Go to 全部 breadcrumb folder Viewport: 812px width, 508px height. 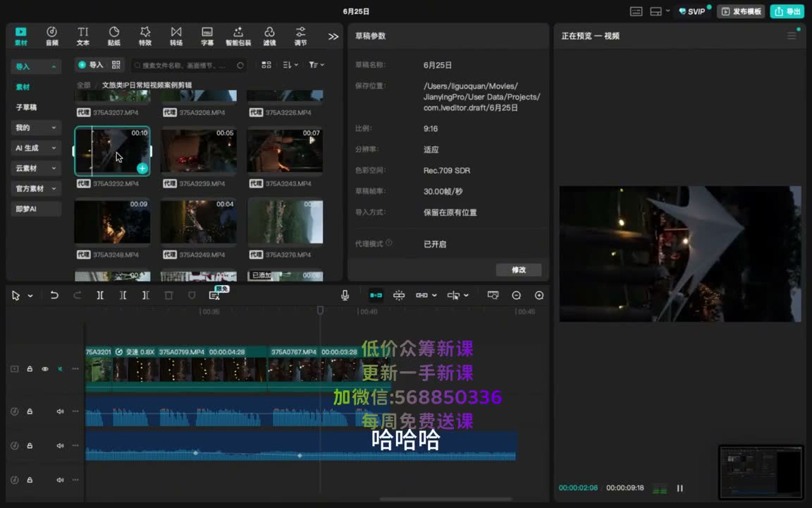coord(83,85)
